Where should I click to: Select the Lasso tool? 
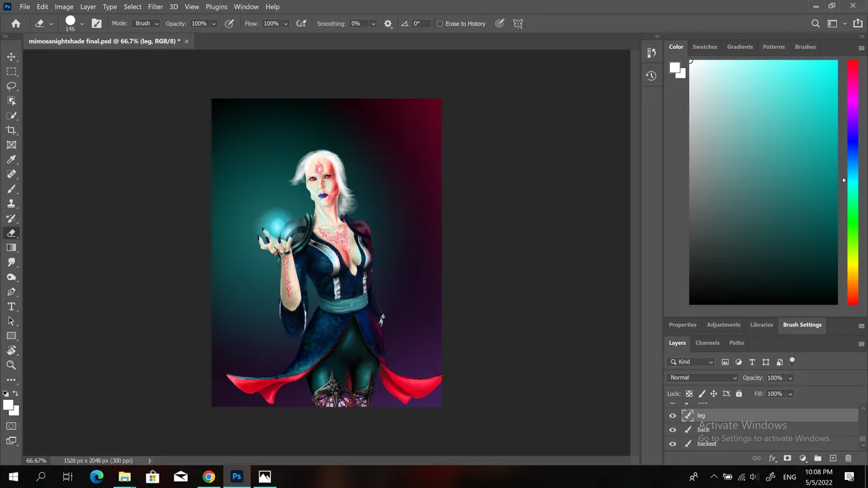12,86
